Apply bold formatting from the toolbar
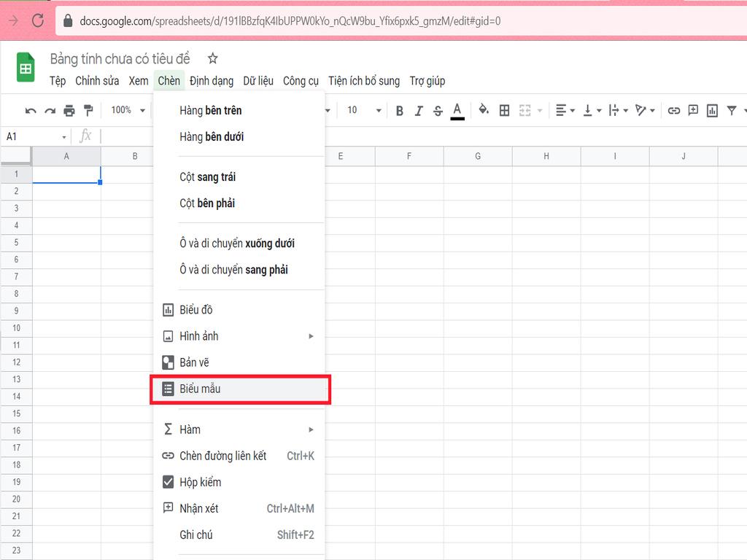747x560 pixels. 399,110
